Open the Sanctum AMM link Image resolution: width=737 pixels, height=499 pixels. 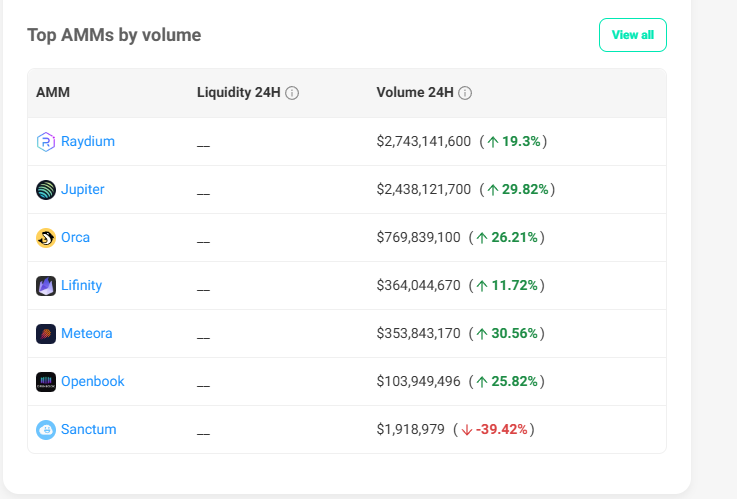[88, 429]
